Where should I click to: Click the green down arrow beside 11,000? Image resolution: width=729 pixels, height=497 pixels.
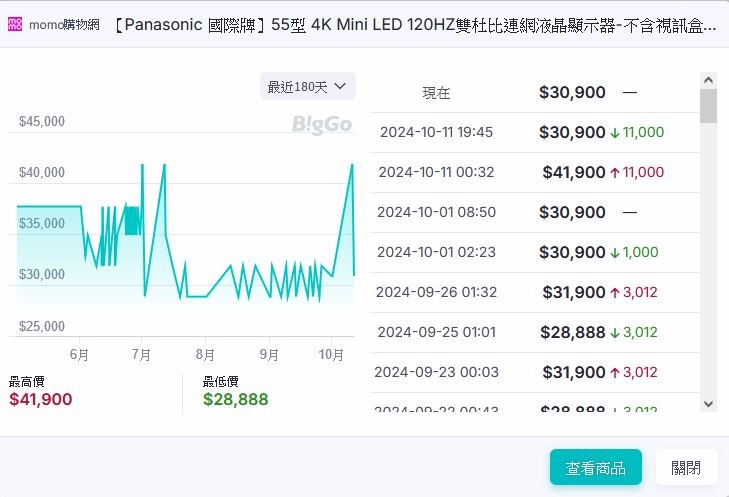[x=615, y=132]
